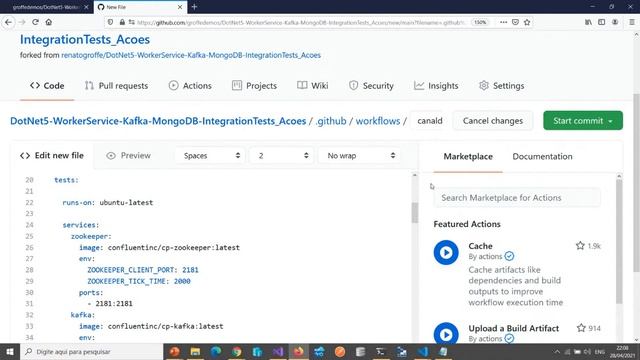Switch to the first grofledemos browser tab

click(x=46, y=7)
